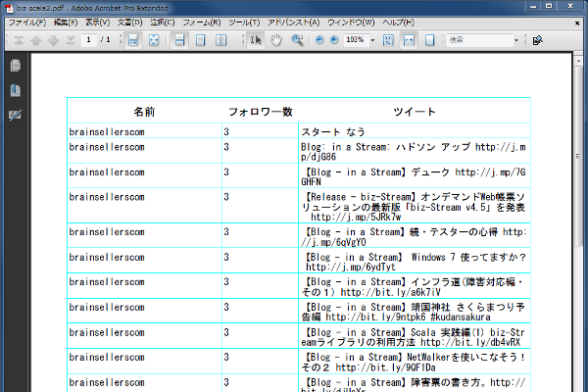Open the フォーム(R) menu
The width and height of the screenshot is (588, 392).
point(202,23)
